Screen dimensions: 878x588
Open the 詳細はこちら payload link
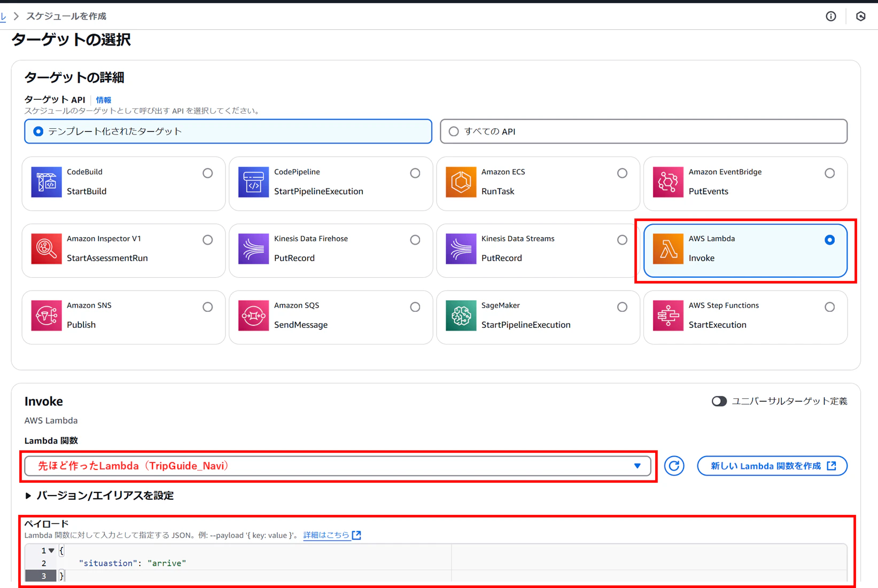tap(332, 535)
